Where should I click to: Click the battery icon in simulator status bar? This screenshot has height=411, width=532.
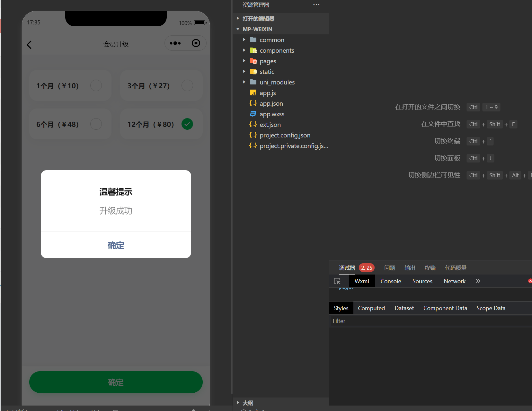pyautogui.click(x=200, y=23)
